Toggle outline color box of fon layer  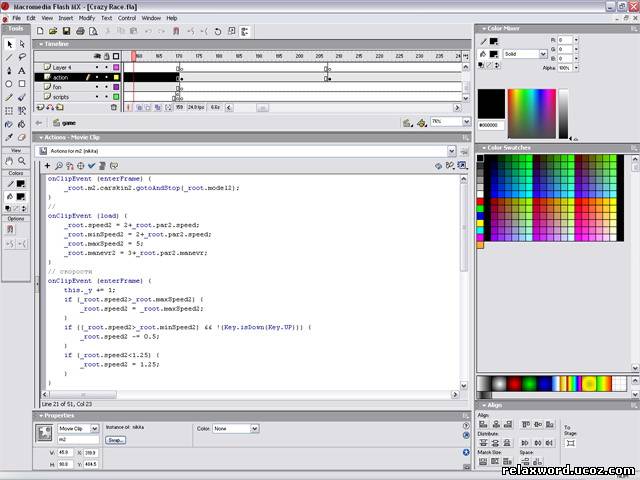point(116,86)
